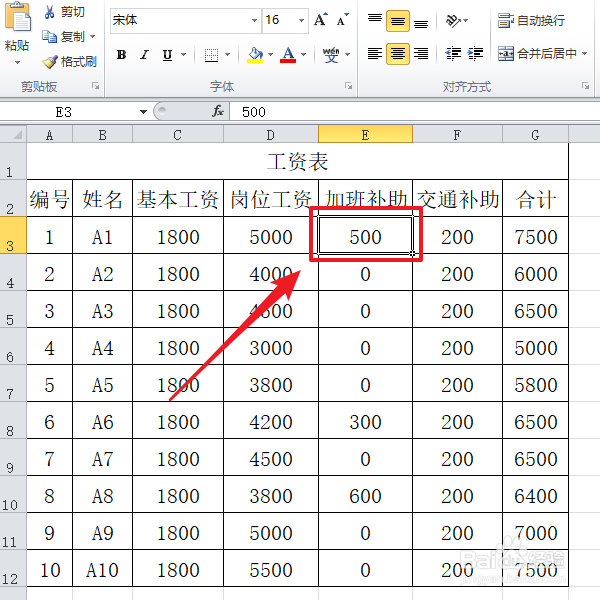
Task: Apply yellow fill color bucket
Action: click(x=255, y=55)
